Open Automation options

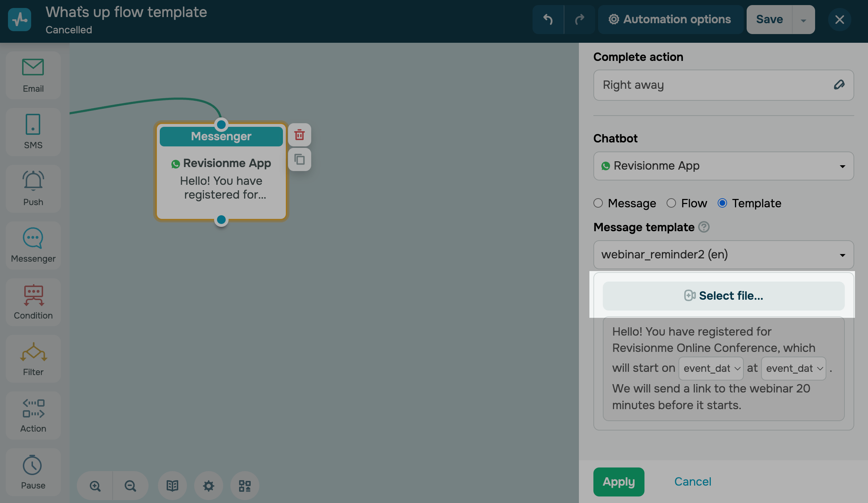click(x=670, y=20)
